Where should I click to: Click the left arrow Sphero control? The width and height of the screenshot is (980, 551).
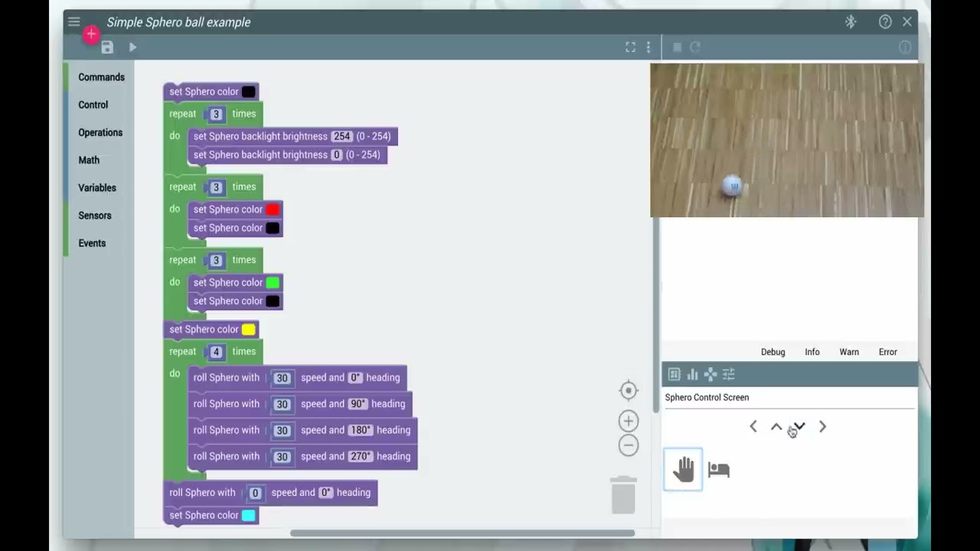point(753,427)
